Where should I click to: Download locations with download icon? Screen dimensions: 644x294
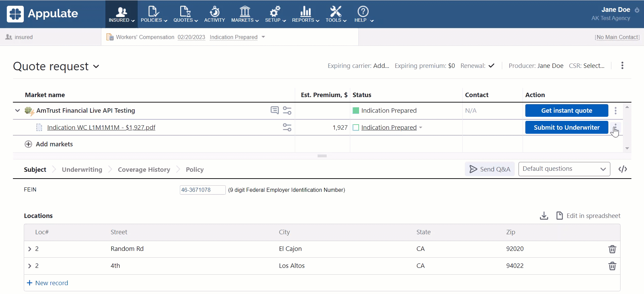point(544,216)
